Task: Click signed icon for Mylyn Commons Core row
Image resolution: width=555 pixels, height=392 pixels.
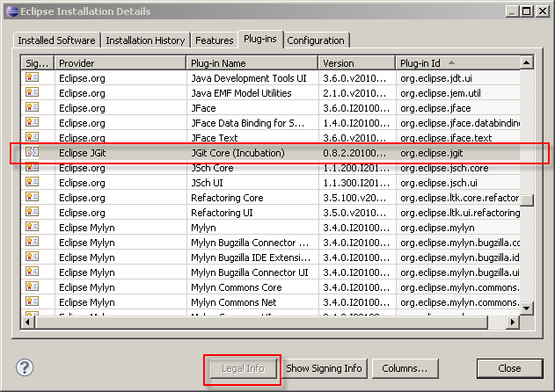Action: pos(32,287)
